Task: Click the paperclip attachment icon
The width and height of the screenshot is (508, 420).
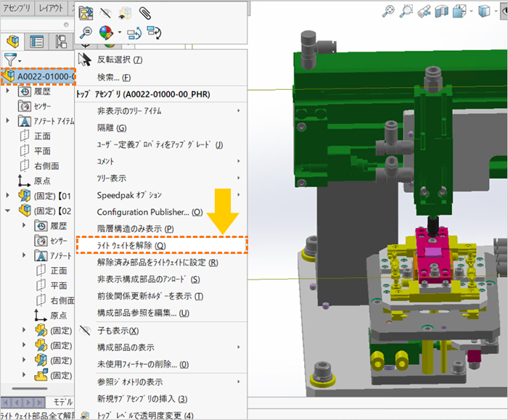Action: click(144, 13)
